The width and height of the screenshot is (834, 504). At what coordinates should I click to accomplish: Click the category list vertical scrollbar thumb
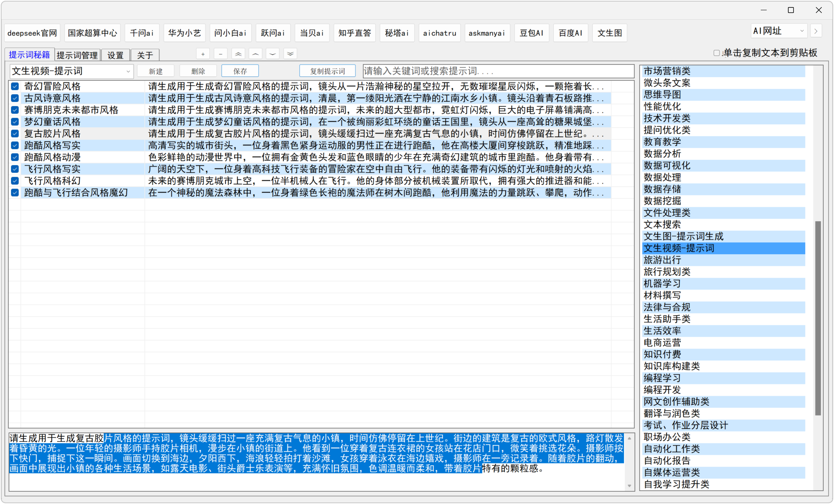(x=818, y=318)
